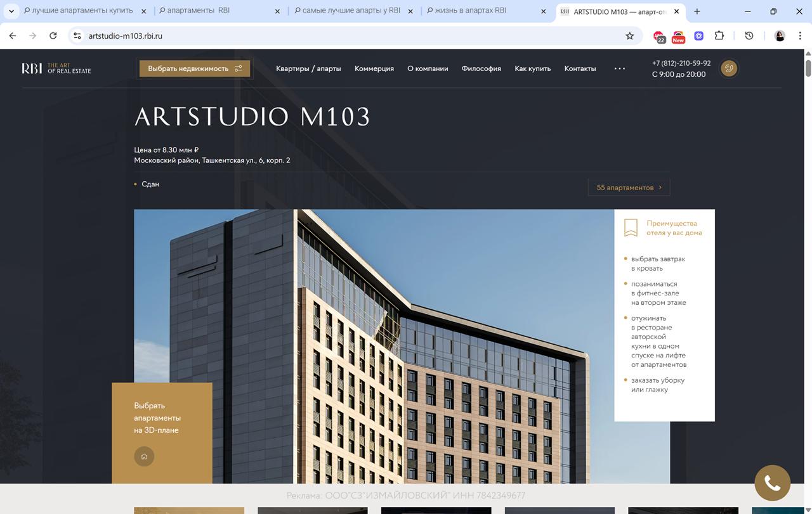Close the 'самые лучшие апарты у RBI' tab
The width and height of the screenshot is (812, 514).
410,11
